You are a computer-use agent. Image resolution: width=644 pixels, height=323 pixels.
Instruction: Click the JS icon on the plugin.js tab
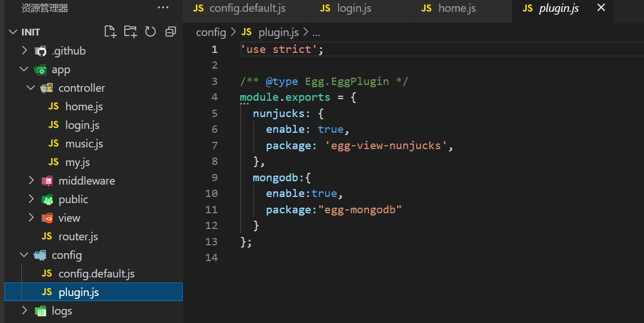point(528,8)
